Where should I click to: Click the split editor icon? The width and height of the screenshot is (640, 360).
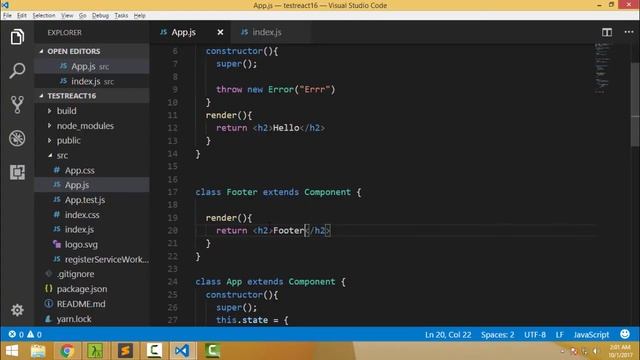pyautogui.click(x=607, y=32)
